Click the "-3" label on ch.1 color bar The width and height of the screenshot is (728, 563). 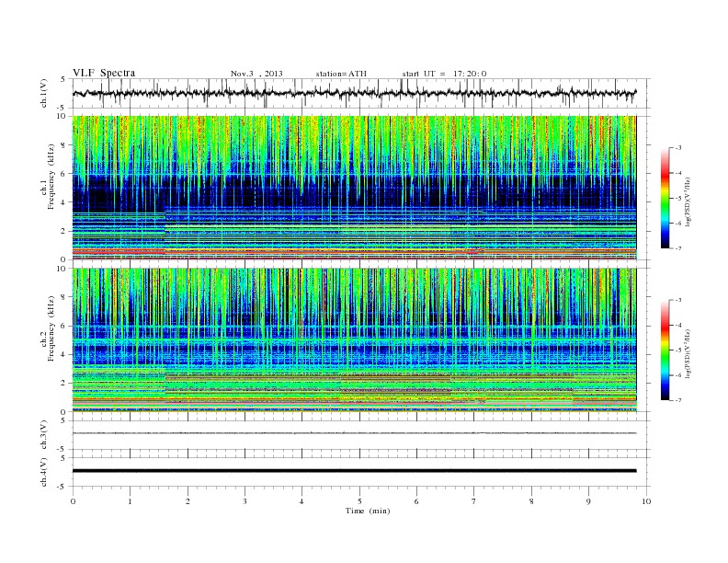677,148
